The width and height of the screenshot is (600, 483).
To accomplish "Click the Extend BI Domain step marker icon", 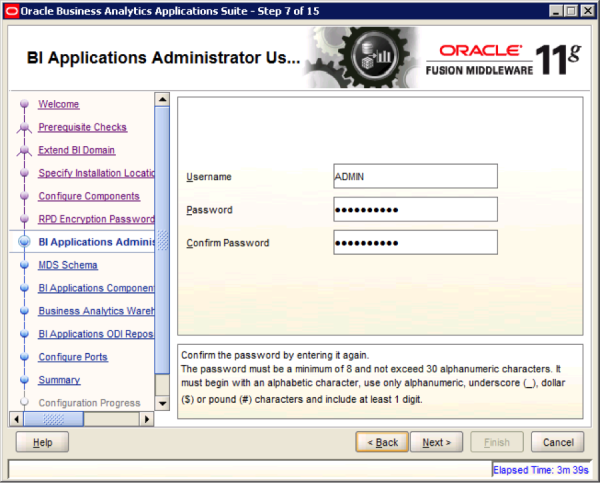I will coord(24,150).
